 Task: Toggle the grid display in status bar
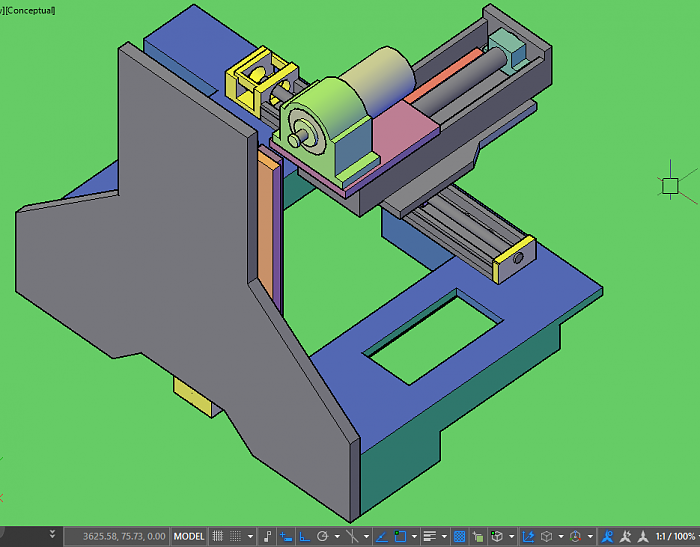pos(218,536)
